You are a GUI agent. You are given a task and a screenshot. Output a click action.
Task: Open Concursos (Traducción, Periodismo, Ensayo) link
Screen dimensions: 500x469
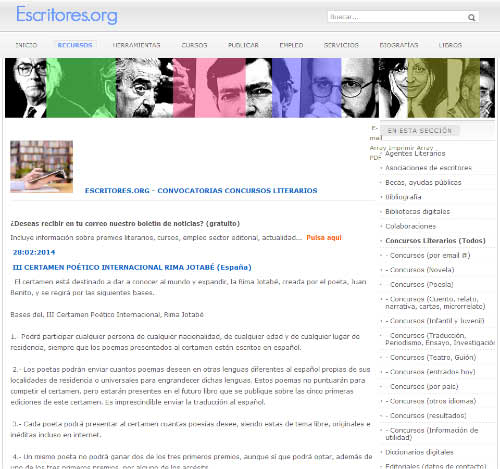click(440, 339)
